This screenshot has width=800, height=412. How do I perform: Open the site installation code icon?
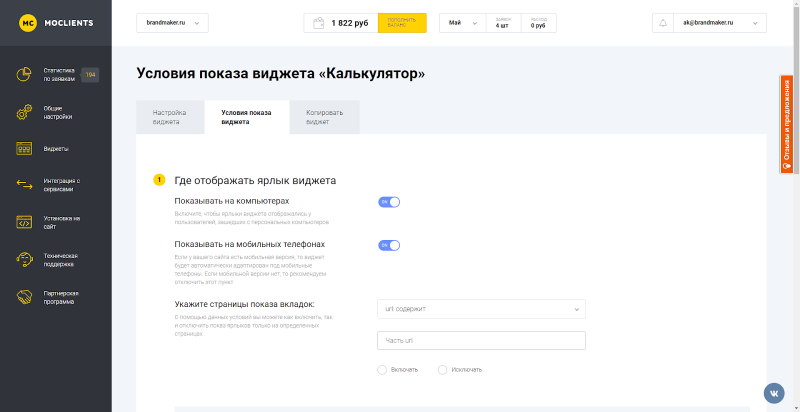(x=24, y=222)
